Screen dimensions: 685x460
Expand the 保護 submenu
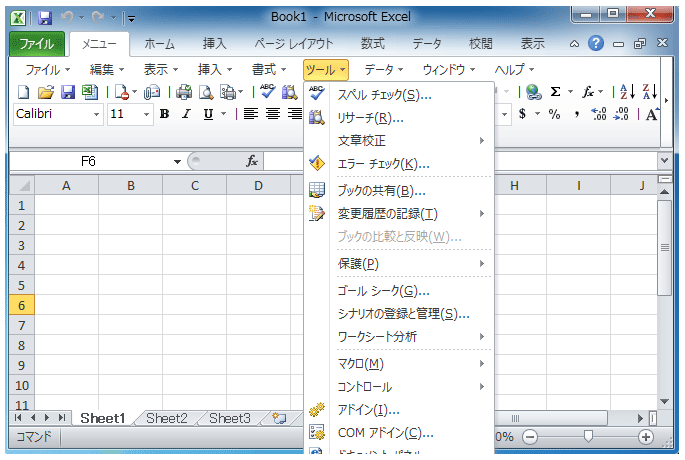(398, 263)
